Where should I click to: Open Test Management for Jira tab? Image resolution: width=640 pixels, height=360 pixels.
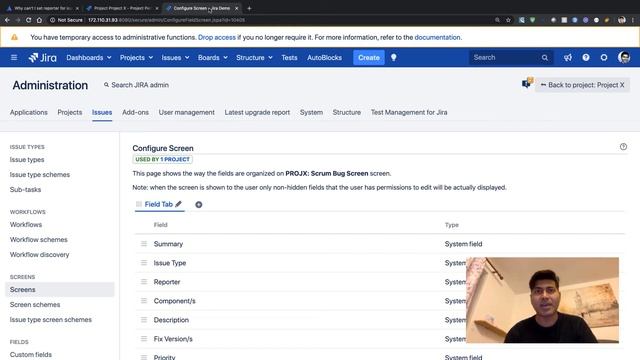click(409, 112)
